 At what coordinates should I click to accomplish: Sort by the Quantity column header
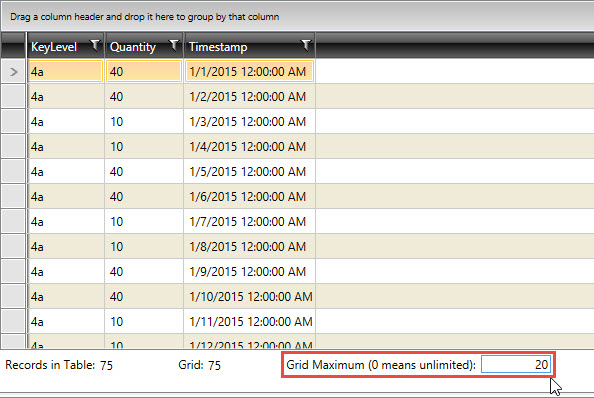click(133, 47)
